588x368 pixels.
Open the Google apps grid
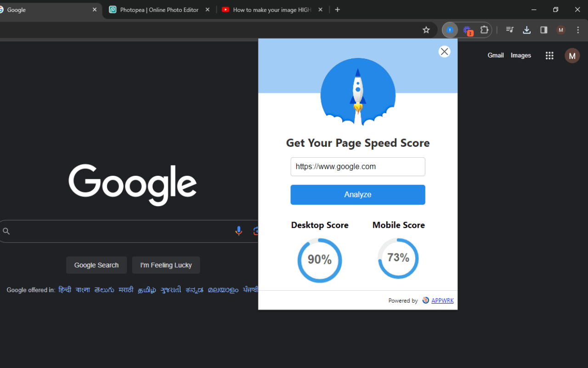coord(549,56)
